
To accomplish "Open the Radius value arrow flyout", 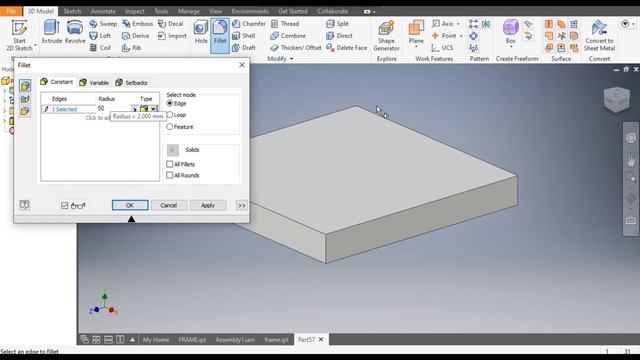I will [134, 109].
